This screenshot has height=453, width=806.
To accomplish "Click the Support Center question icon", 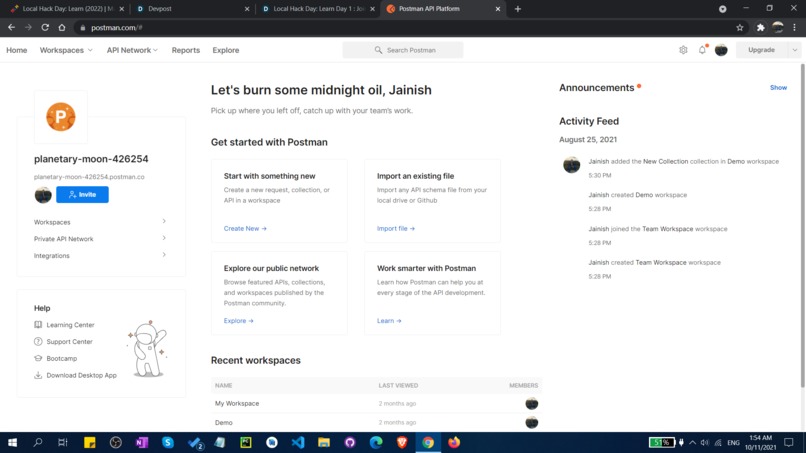I will [38, 341].
